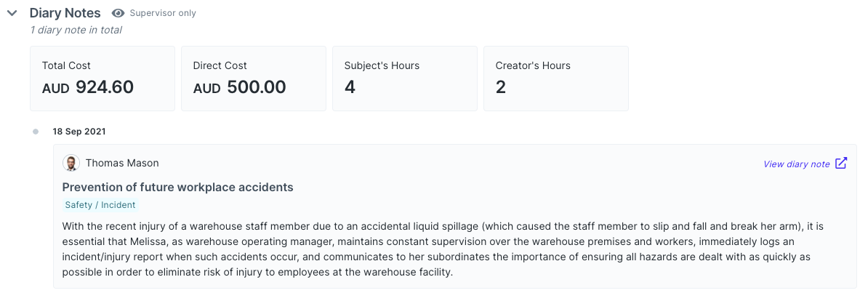Viewport: 868px width, 301px height.
Task: Select the 18 Sep 2021 date label
Action: 79,132
